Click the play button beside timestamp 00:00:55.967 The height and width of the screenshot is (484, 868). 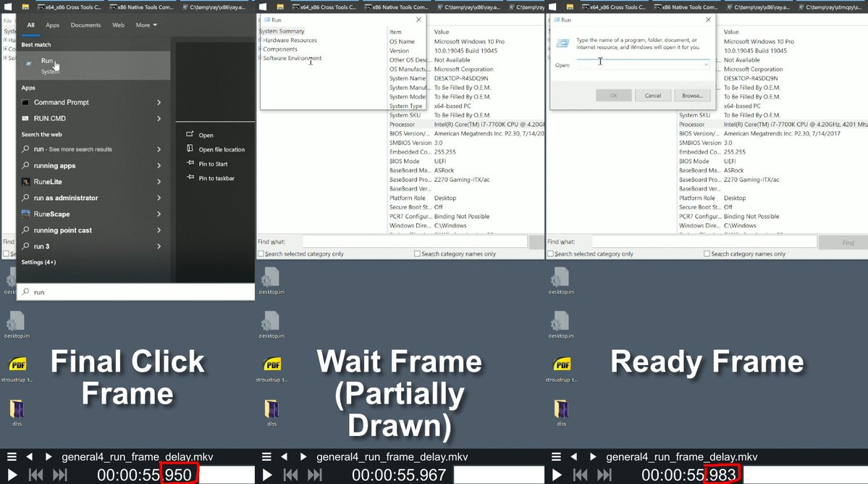coord(267,475)
